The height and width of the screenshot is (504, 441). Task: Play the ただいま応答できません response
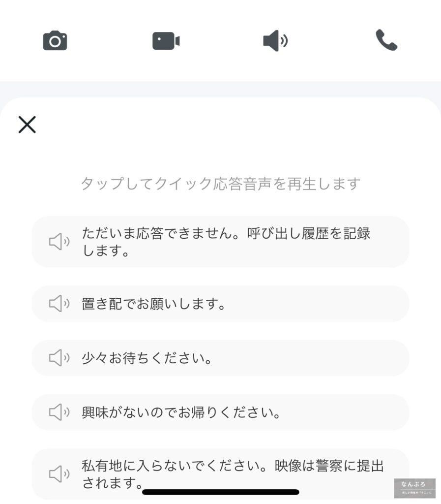226,242
